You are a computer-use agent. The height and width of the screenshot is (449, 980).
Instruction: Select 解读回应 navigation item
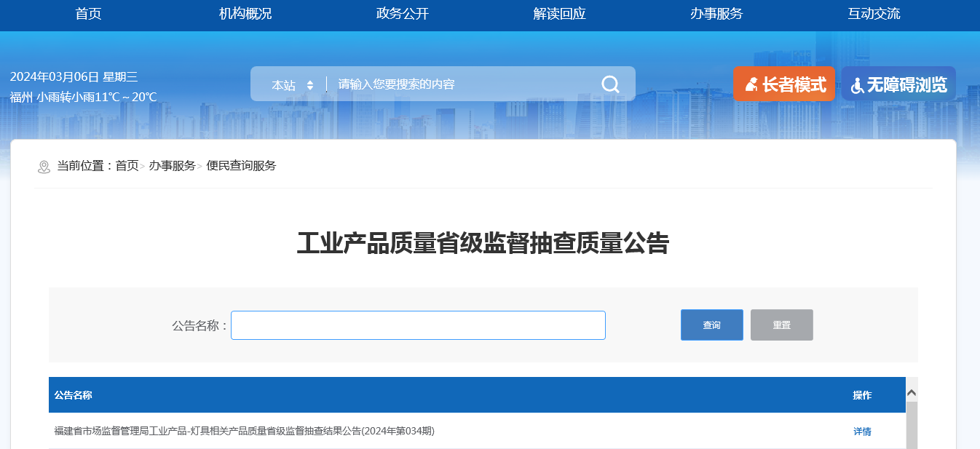click(x=559, y=14)
